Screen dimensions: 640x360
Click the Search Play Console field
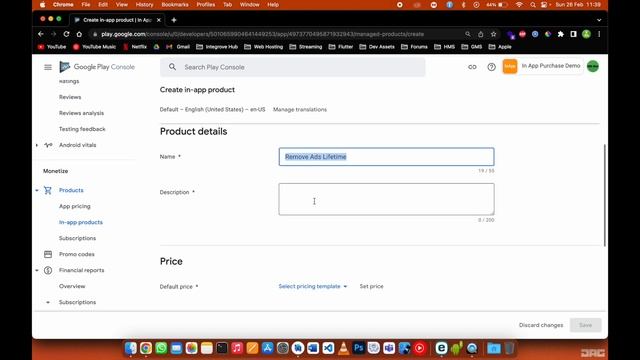(x=293, y=67)
